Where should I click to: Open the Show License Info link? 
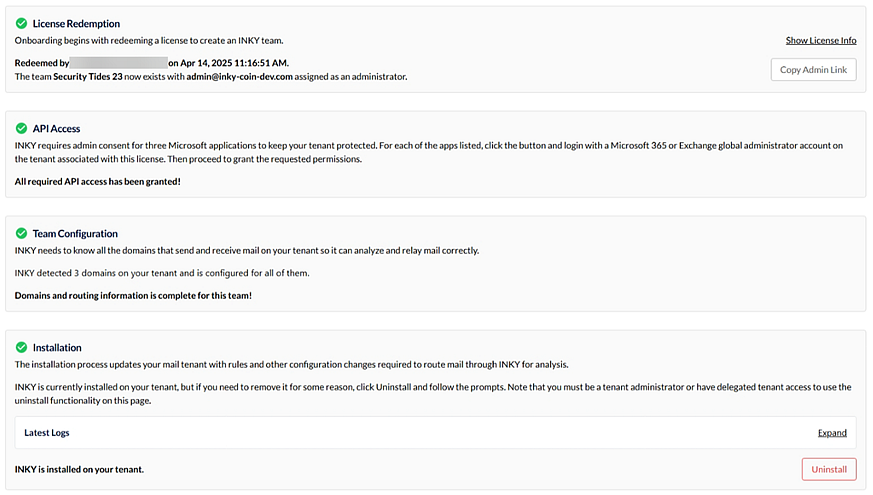(x=820, y=41)
